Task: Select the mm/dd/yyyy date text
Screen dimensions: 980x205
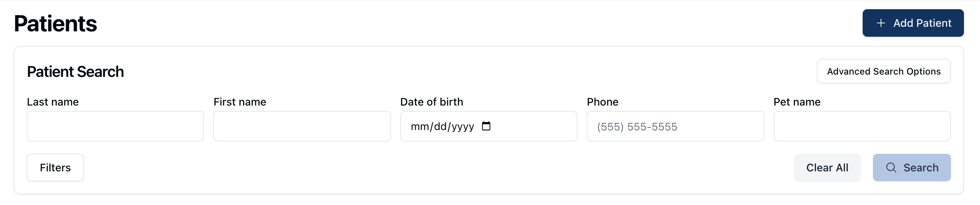Action: tap(442, 127)
